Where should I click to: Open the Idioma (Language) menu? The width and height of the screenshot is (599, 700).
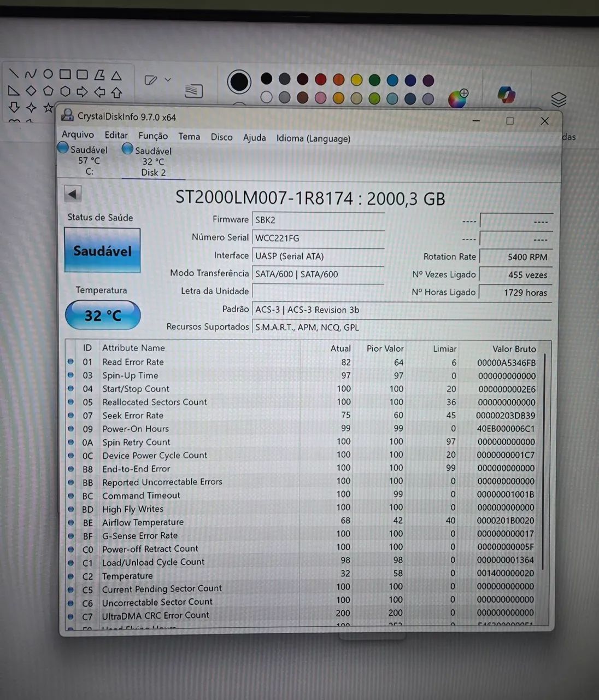point(313,138)
